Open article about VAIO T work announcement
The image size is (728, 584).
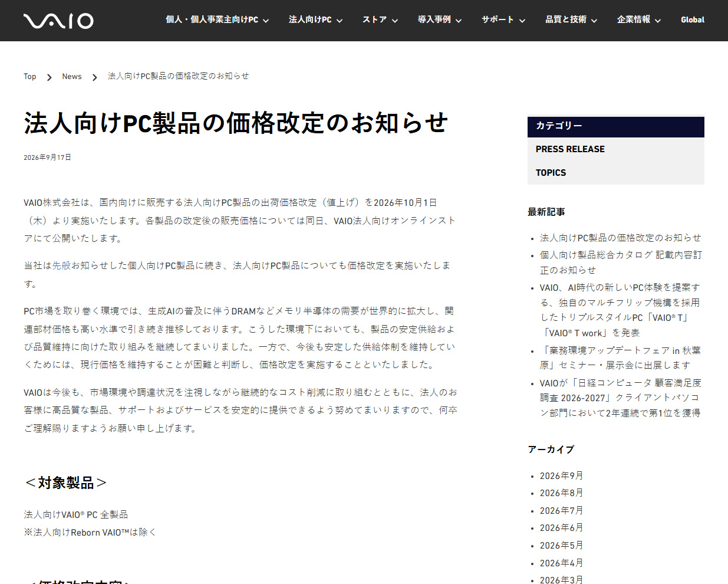(620, 310)
